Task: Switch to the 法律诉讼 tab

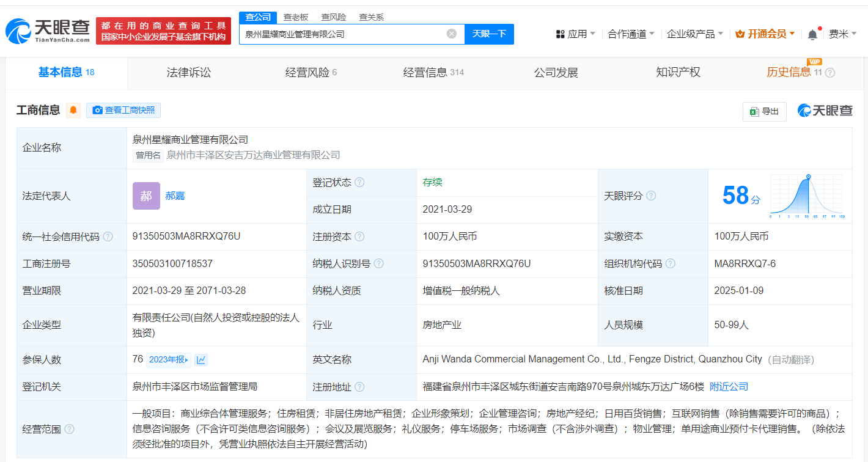Action: (188, 72)
